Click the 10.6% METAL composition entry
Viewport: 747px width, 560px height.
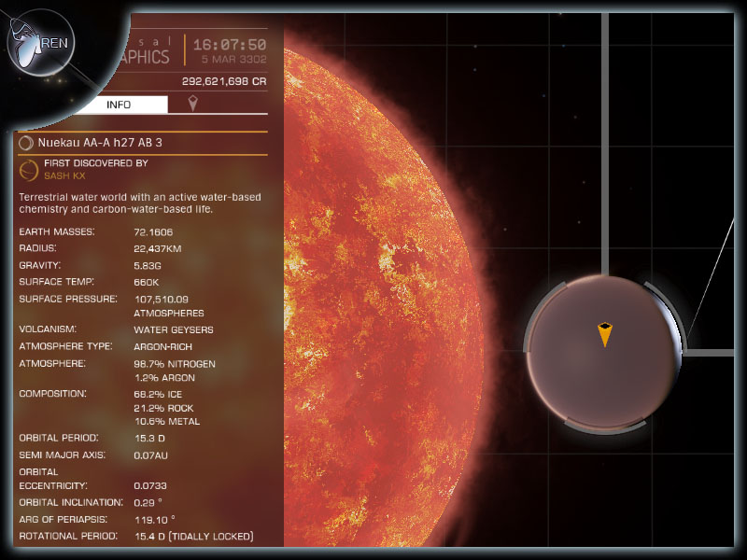167,422
